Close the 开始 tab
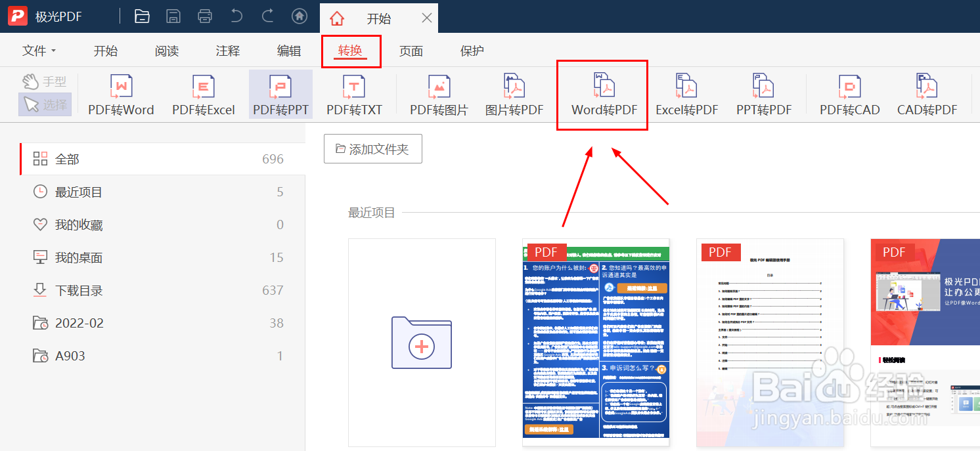The height and width of the screenshot is (451, 980). tap(426, 18)
